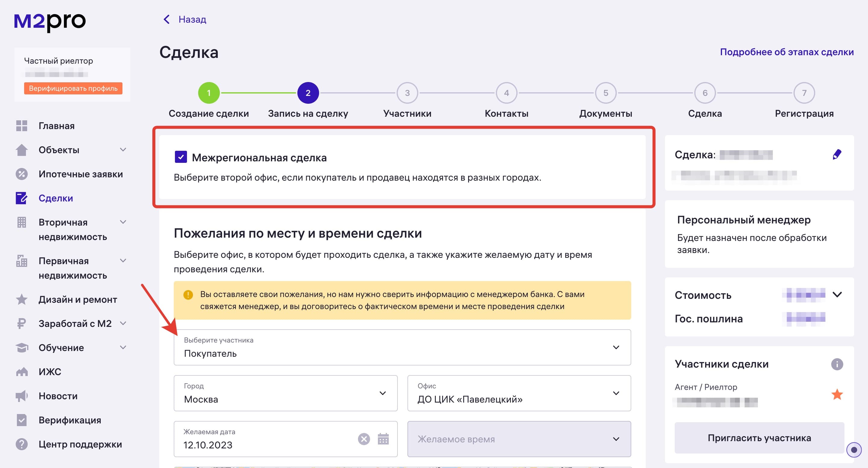
Task: Click the Новости megaphone icon
Action: [22, 396]
